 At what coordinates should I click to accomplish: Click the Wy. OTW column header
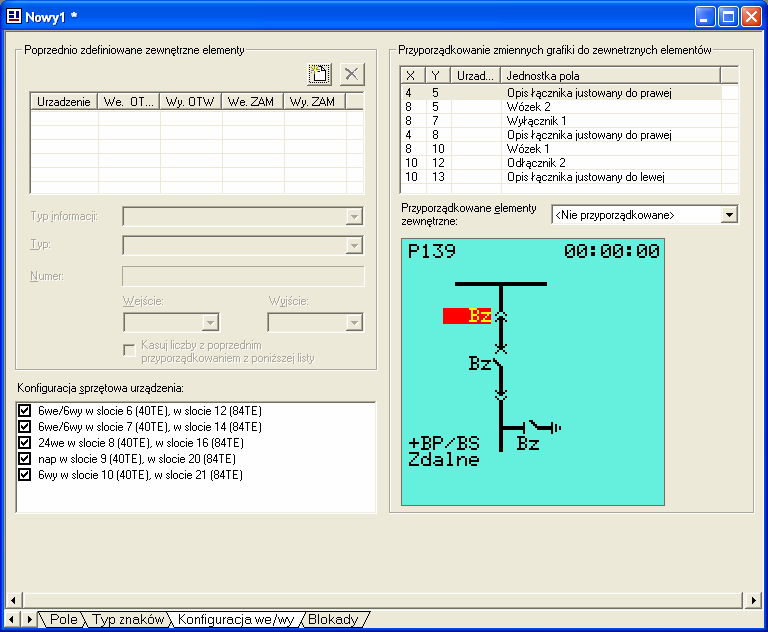(190, 101)
